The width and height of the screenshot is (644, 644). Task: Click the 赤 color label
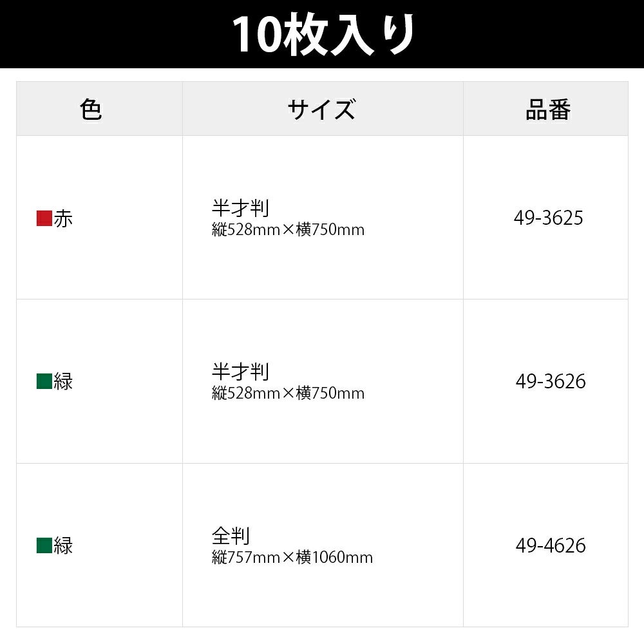(63, 218)
